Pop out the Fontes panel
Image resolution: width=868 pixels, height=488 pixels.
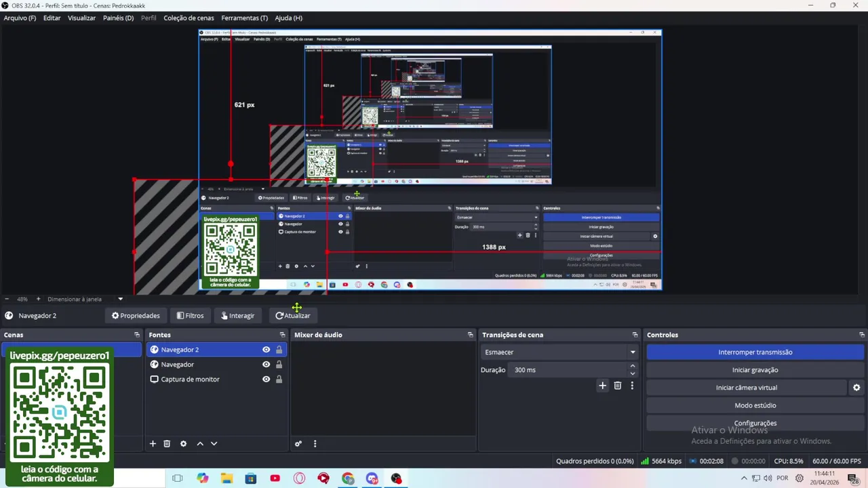[x=283, y=335]
